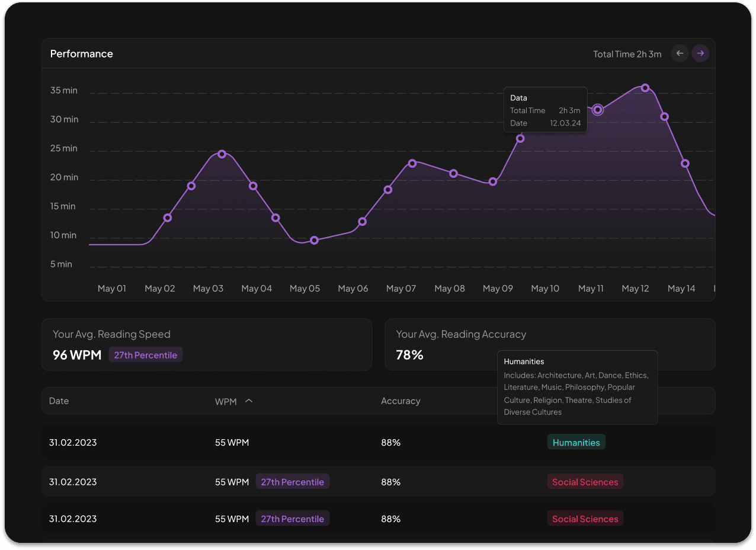Open the Your Avg. Reading Speed card
The image size is (756, 550).
tap(207, 344)
